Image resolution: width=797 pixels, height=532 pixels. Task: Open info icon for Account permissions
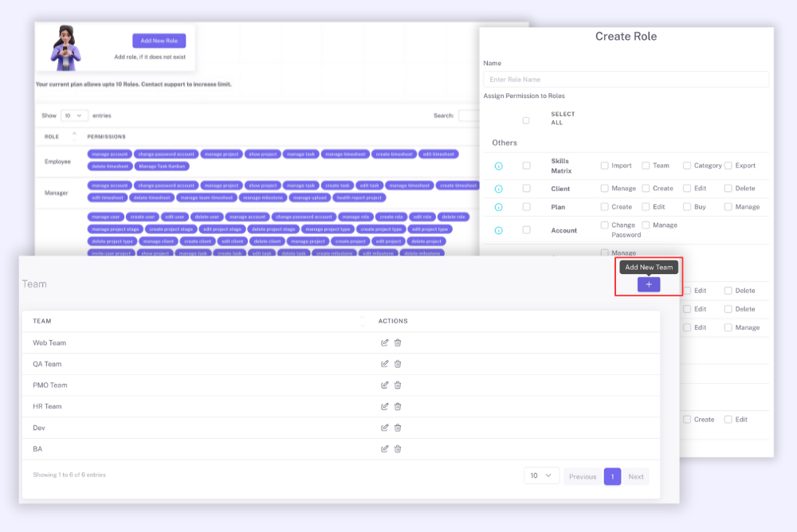pos(499,231)
